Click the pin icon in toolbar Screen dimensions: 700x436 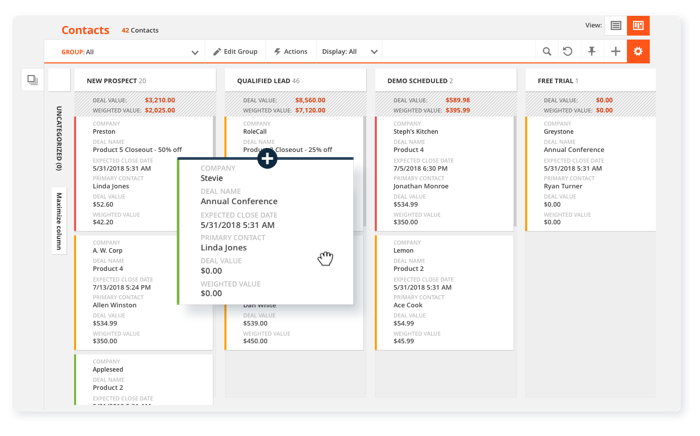point(592,51)
